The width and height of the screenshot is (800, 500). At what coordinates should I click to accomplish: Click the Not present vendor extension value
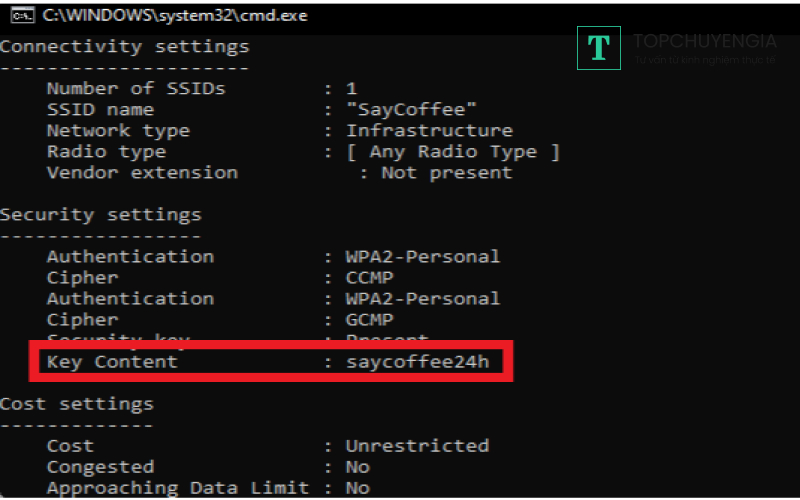pyautogui.click(x=446, y=172)
